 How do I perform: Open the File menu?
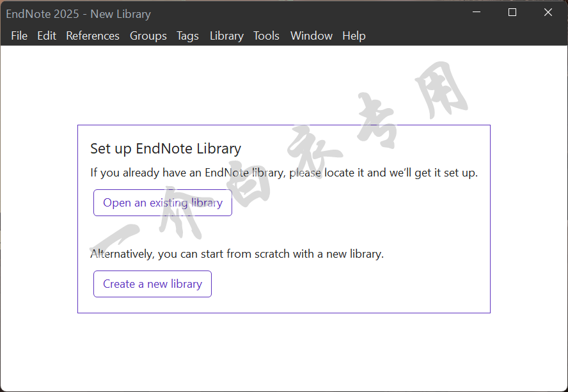pos(19,36)
